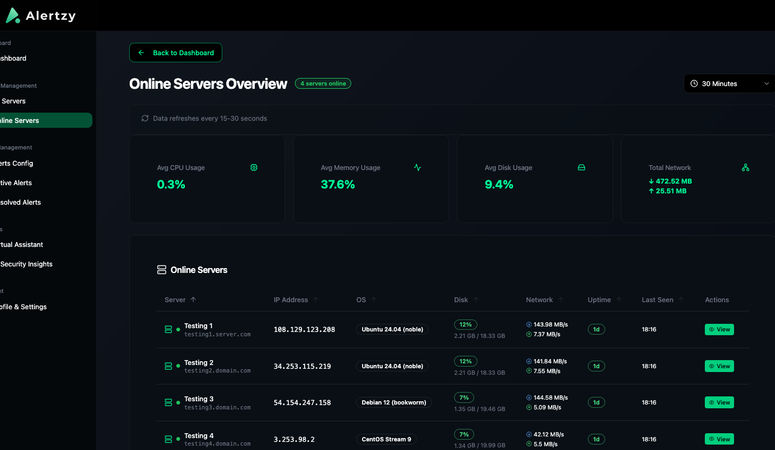Click the clock icon beside 30 Minutes
The width and height of the screenshot is (775, 450).
point(694,84)
